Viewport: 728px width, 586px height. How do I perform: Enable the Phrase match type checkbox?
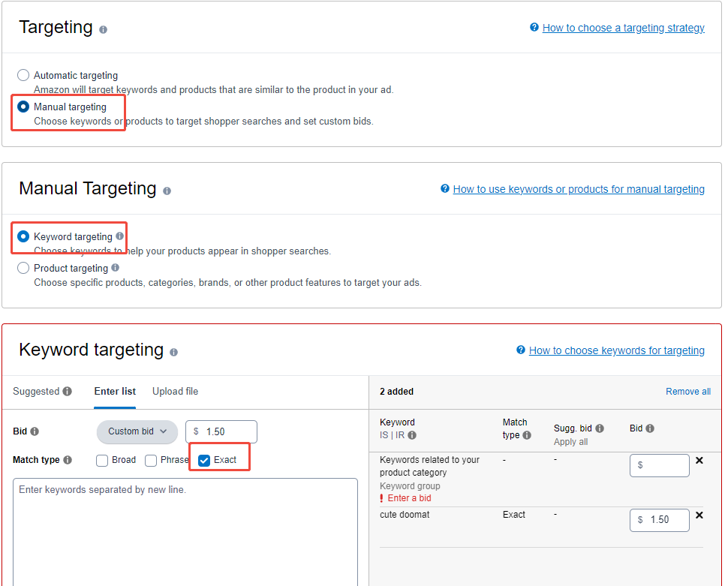151,461
